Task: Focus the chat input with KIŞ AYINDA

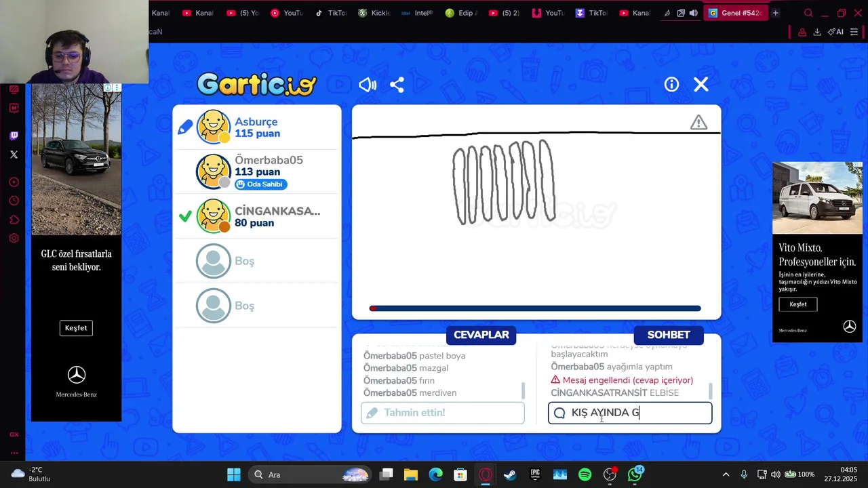Action: (x=630, y=413)
